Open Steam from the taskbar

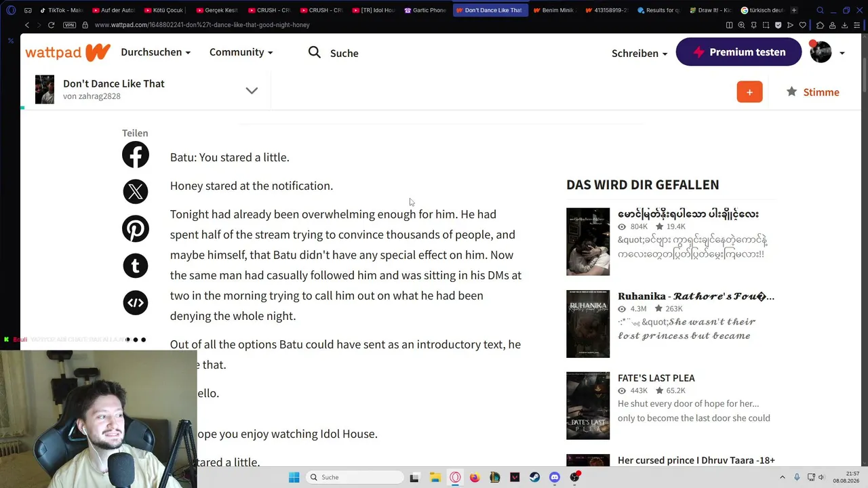534,477
